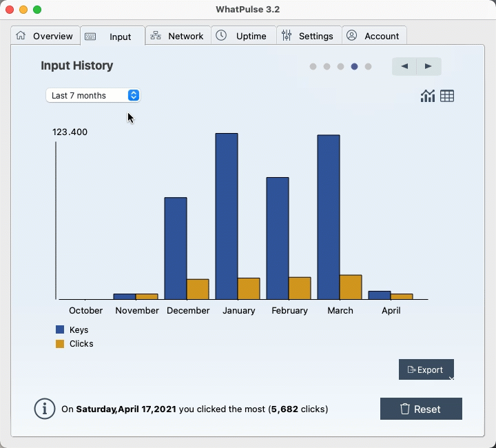This screenshot has width=496, height=448.
Task: Click the info icon beside click statistics
Action: coord(45,409)
